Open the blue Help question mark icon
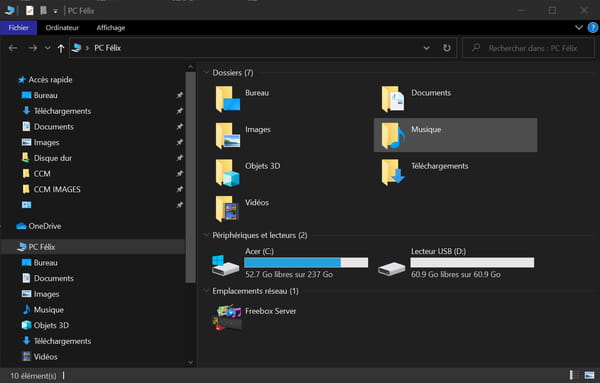 [593, 28]
